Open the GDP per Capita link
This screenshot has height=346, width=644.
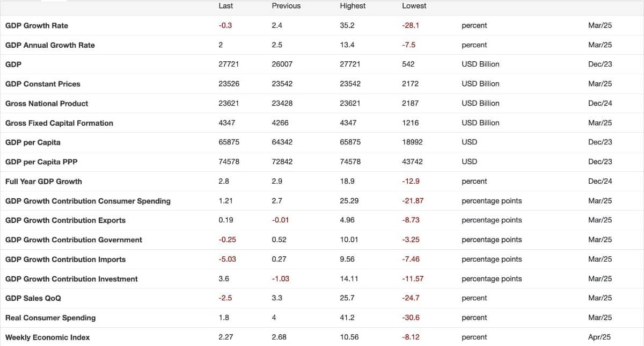click(x=33, y=142)
